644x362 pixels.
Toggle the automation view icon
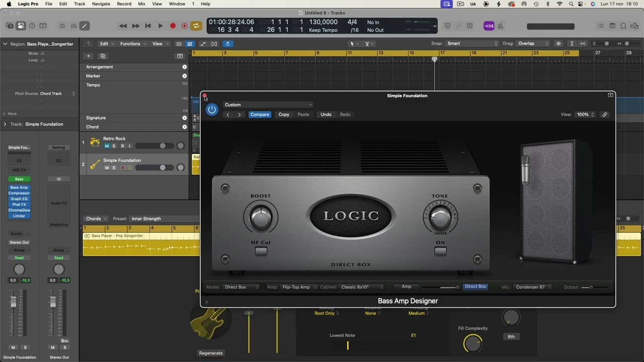click(203, 44)
